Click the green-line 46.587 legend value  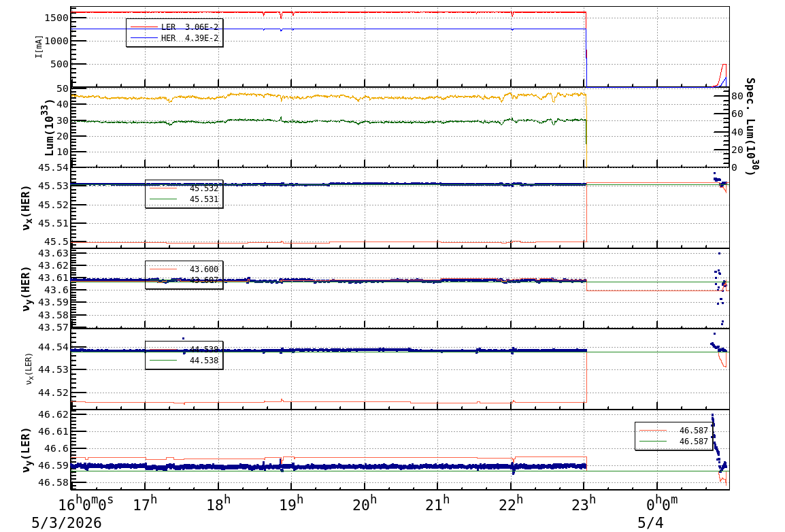pyautogui.click(x=693, y=442)
